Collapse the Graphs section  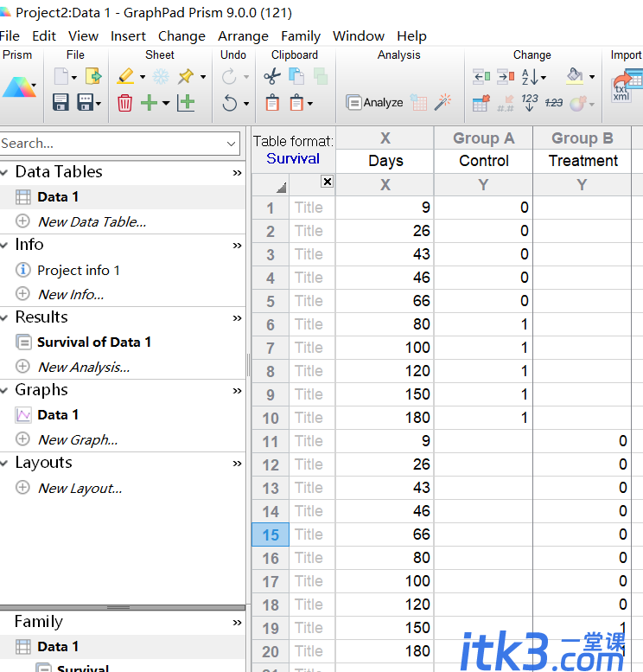click(4, 390)
